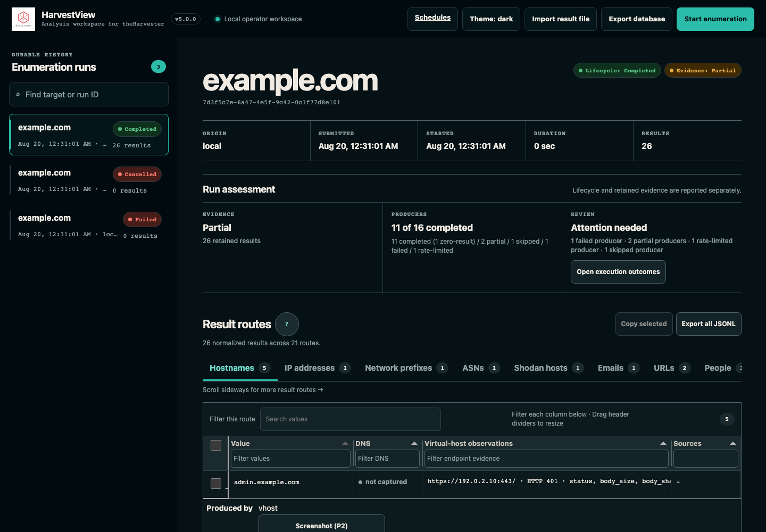Click the Sources column filter field

pyautogui.click(x=706, y=459)
